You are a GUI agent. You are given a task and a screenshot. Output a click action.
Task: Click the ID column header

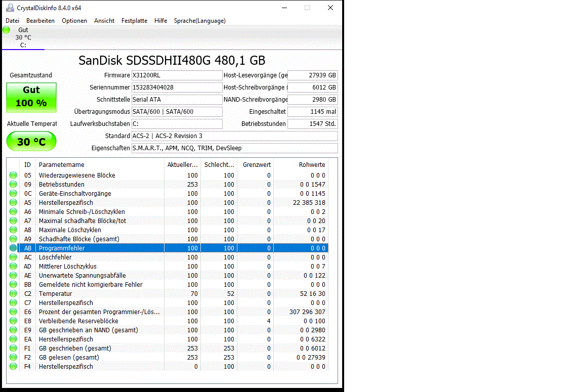pyautogui.click(x=27, y=164)
